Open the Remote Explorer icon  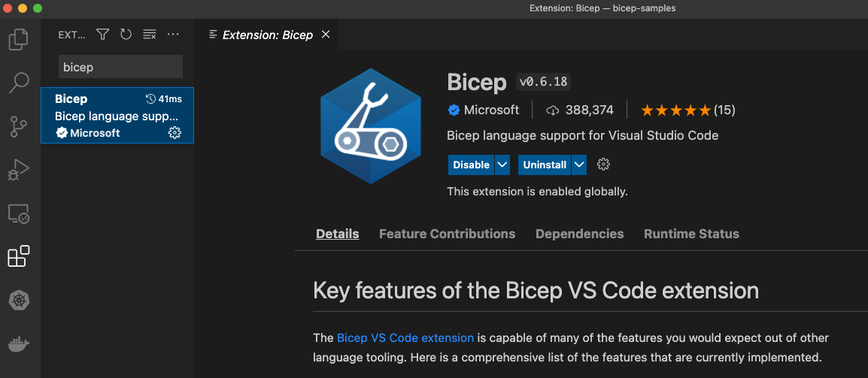19,213
